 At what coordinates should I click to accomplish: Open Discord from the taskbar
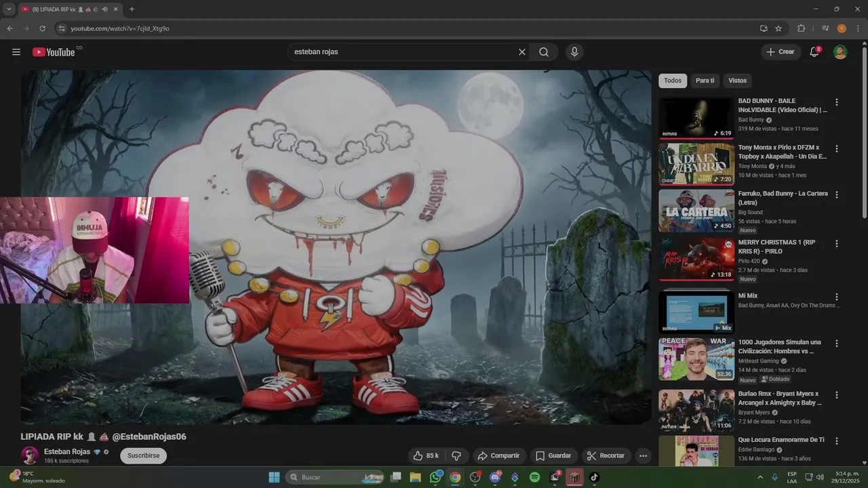[x=495, y=477]
